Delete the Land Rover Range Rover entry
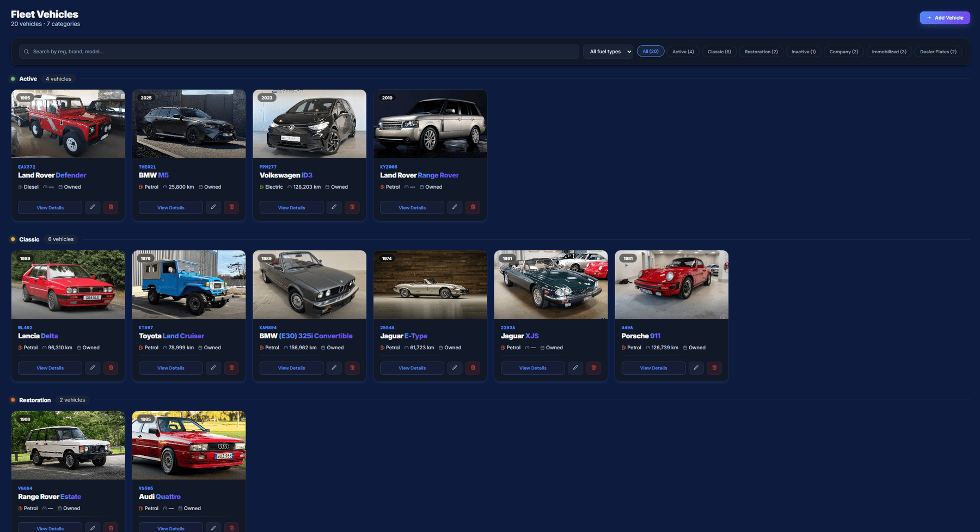 point(473,207)
